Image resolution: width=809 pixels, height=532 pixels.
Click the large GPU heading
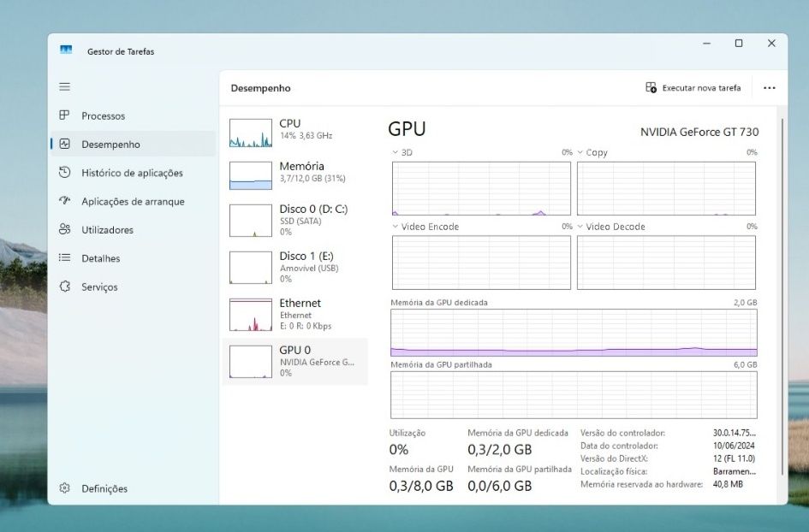point(407,129)
